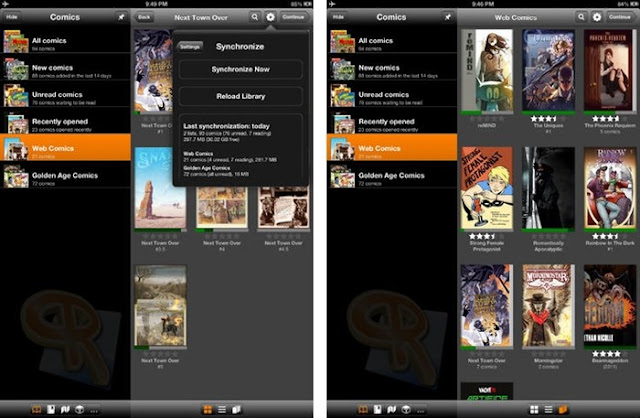Set star rating under The Uniques
This screenshot has height=418, width=640.
[x=548, y=118]
